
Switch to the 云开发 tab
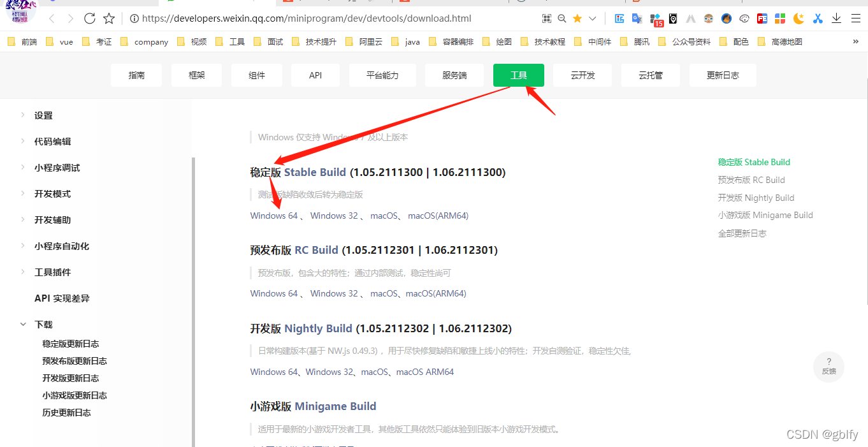coord(582,75)
